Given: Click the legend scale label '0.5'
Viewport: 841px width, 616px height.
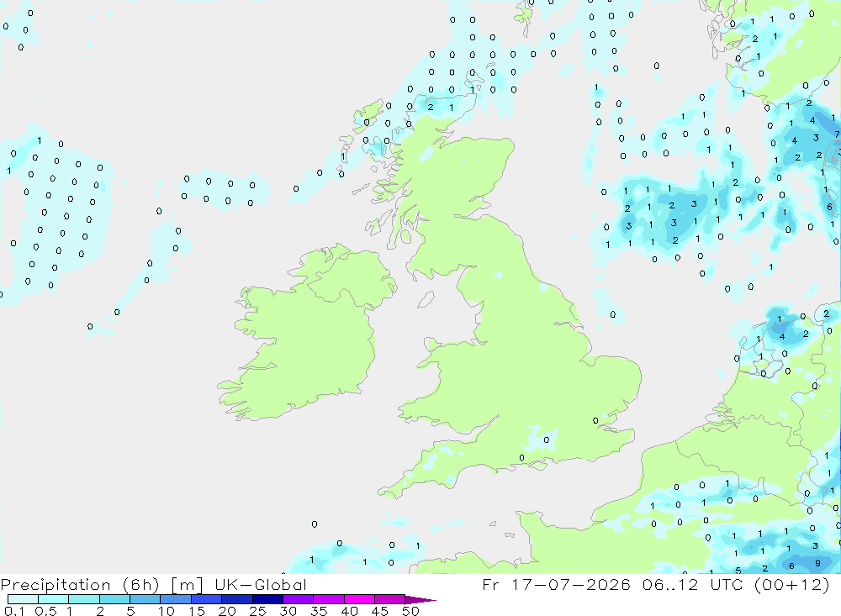Looking at the screenshot, I should 45,611.
